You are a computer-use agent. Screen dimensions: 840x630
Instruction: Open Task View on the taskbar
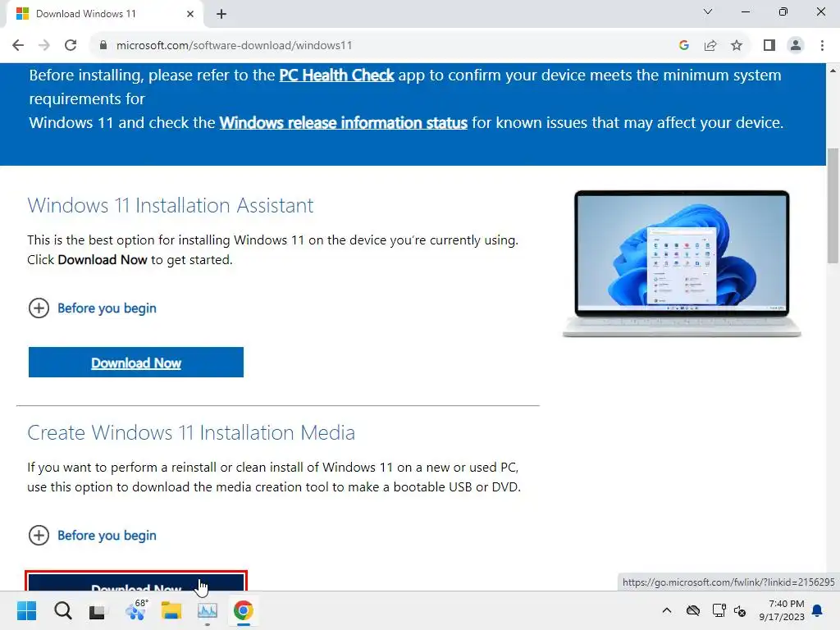point(97,610)
